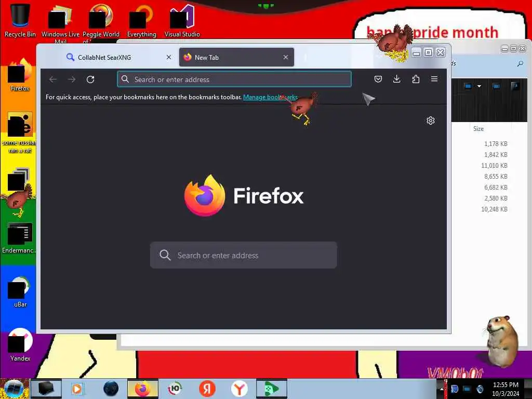Open the Firefox Downloads panel
Screen dimensions: 532x399
coord(396,79)
